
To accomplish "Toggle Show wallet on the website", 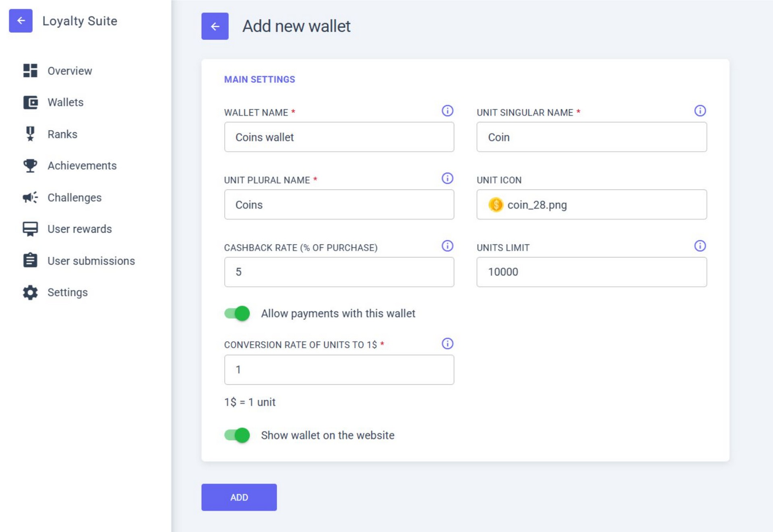I will 237,435.
